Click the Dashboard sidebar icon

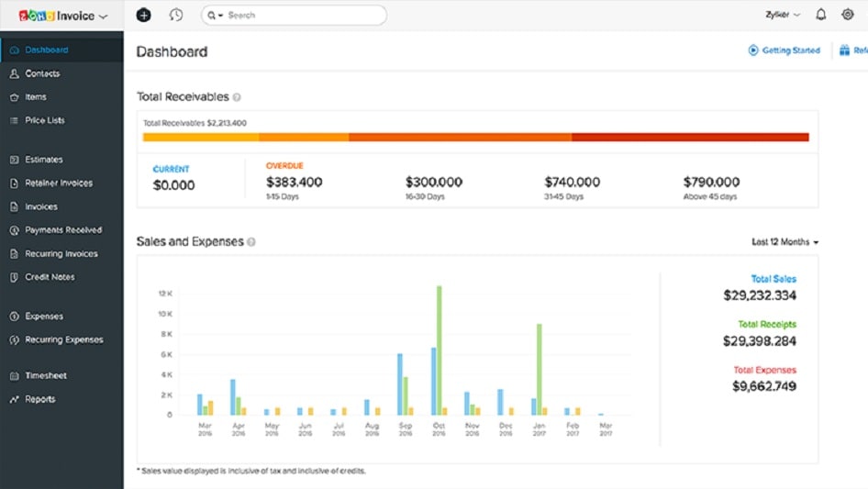click(15, 50)
